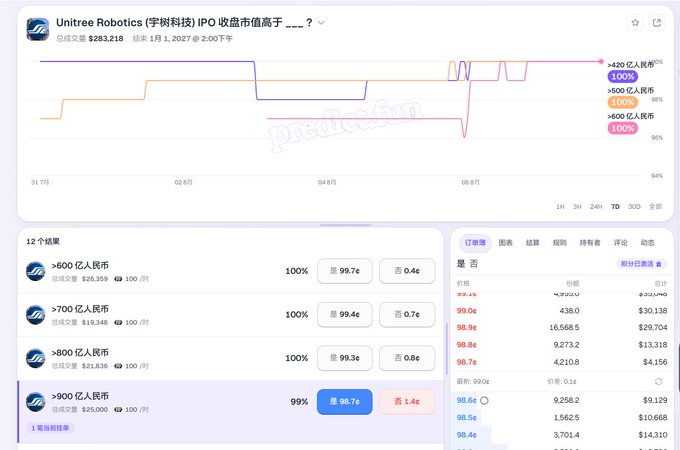
Task: Select the 98.5¢ bid price row
Action: pyautogui.click(x=562, y=417)
